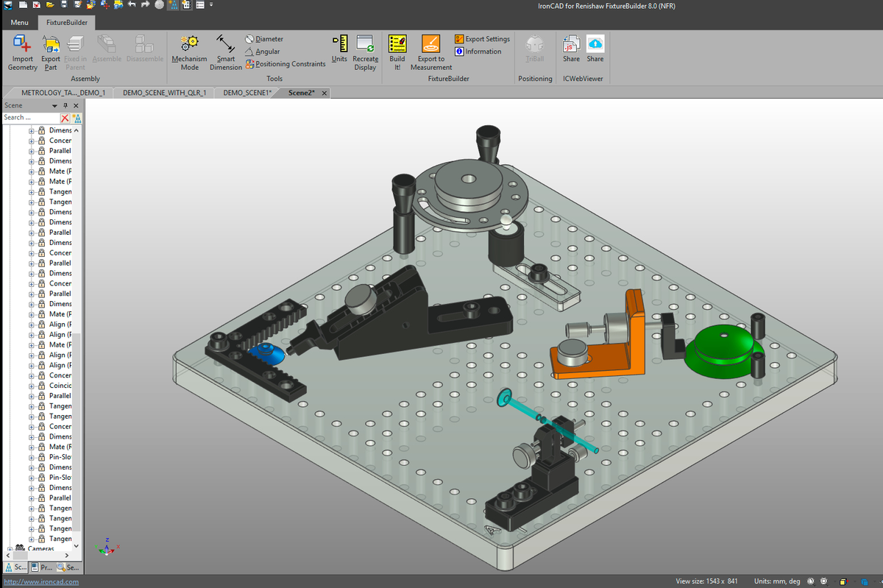883x588 pixels.
Task: Expand the Cameras tree node
Action: pos(10,548)
